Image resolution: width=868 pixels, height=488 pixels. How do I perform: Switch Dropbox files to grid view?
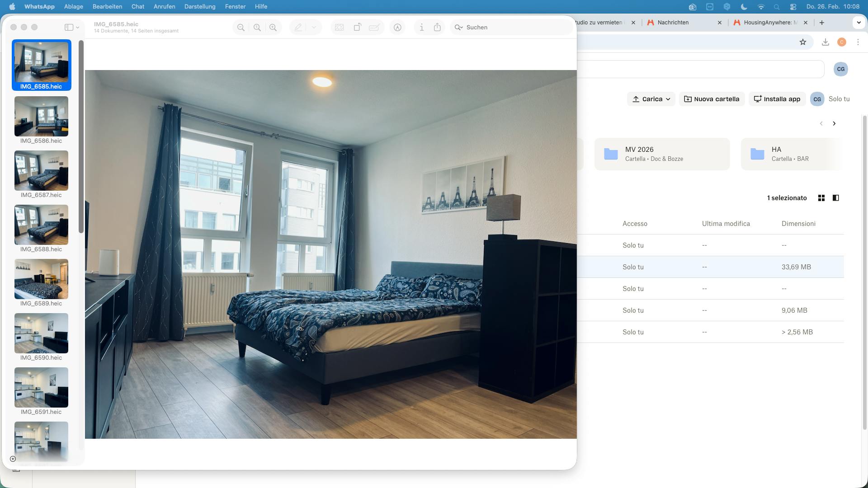coord(821,197)
